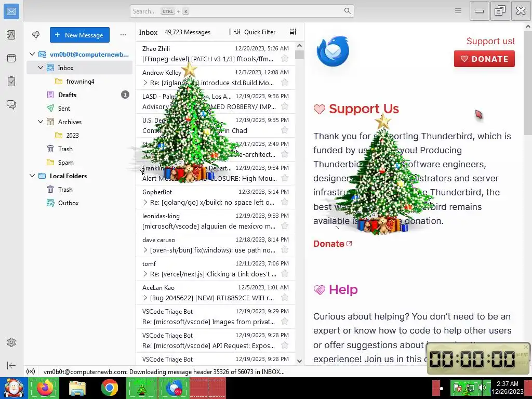Star the Zhao Zhili message
Image resolution: width=532 pixels, height=399 pixels.
tap(285, 59)
